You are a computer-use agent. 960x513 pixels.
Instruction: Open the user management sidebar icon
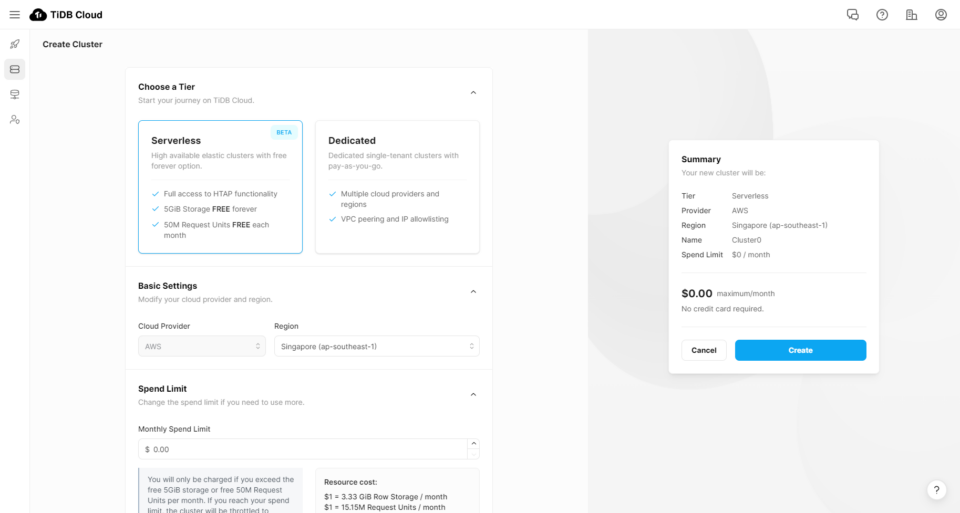(14, 119)
